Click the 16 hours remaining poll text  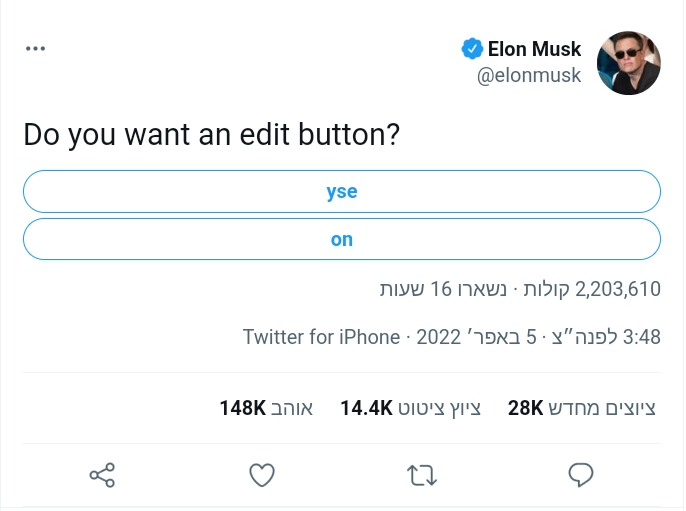click(x=443, y=290)
